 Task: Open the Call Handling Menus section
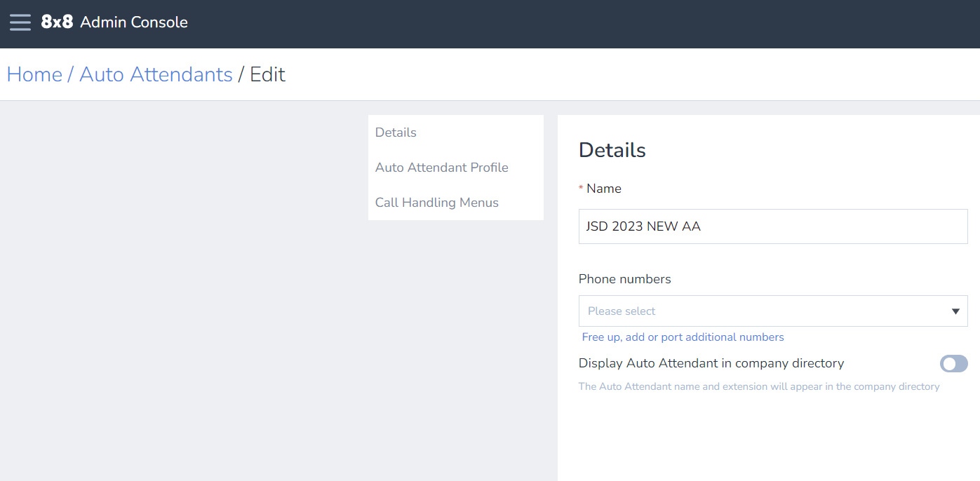437,203
